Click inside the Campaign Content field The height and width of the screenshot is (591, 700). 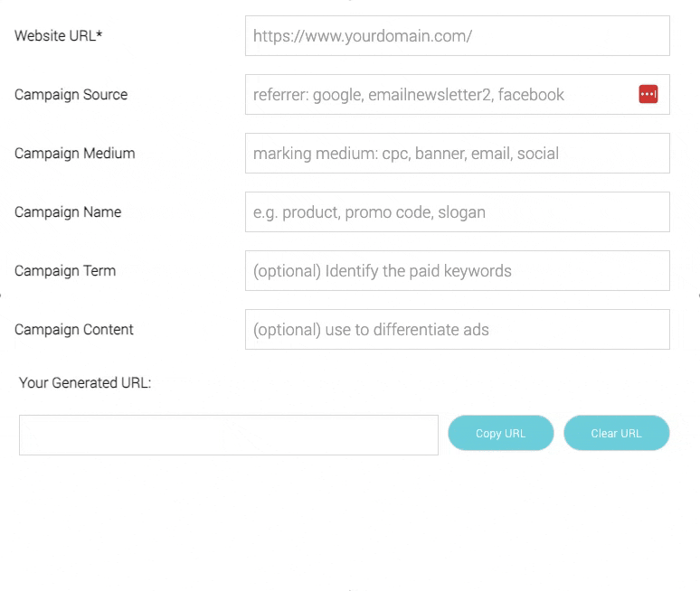tap(457, 330)
